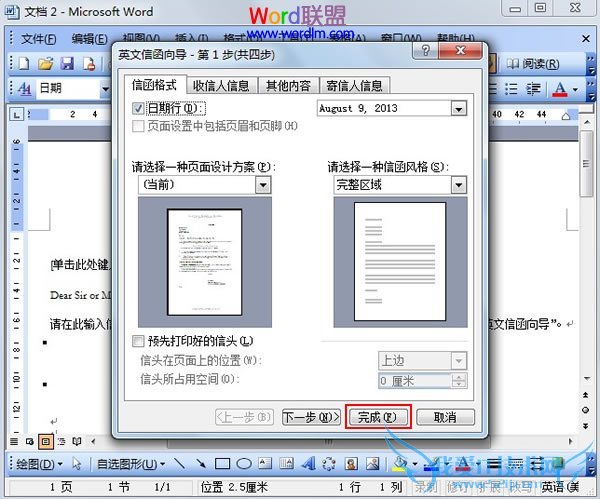Image resolution: width=600 pixels, height=499 pixels.
Task: Insert a vertical text box
Action: [x=287, y=464]
